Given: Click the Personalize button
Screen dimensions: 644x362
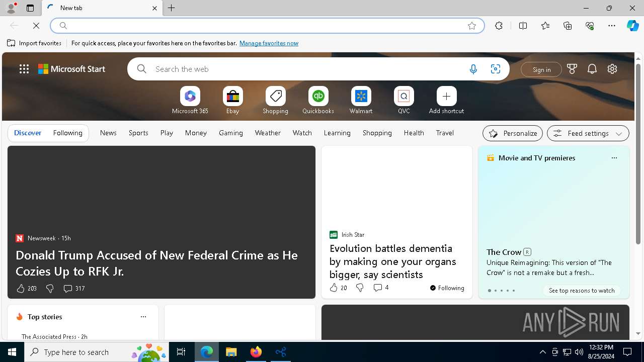Looking at the screenshot, I should [x=513, y=133].
